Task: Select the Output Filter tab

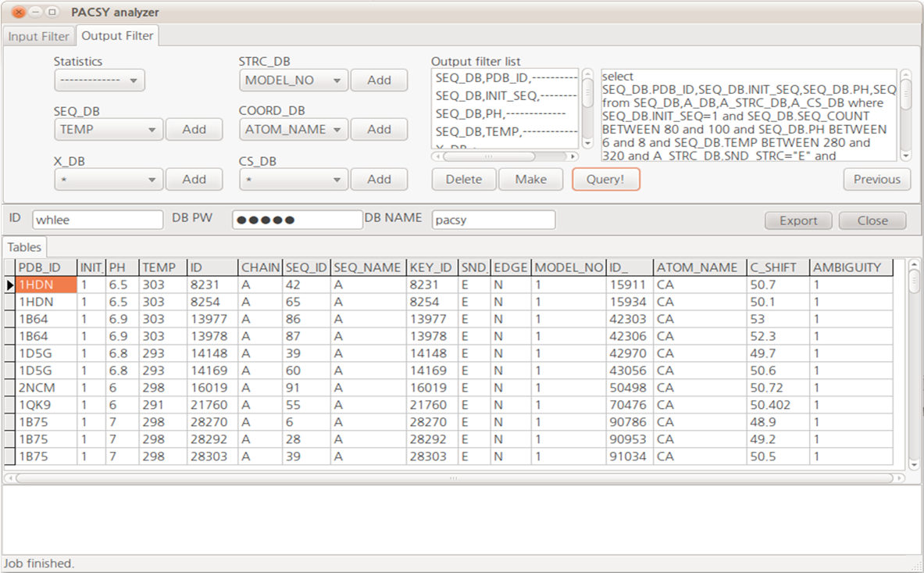Action: coord(117,35)
